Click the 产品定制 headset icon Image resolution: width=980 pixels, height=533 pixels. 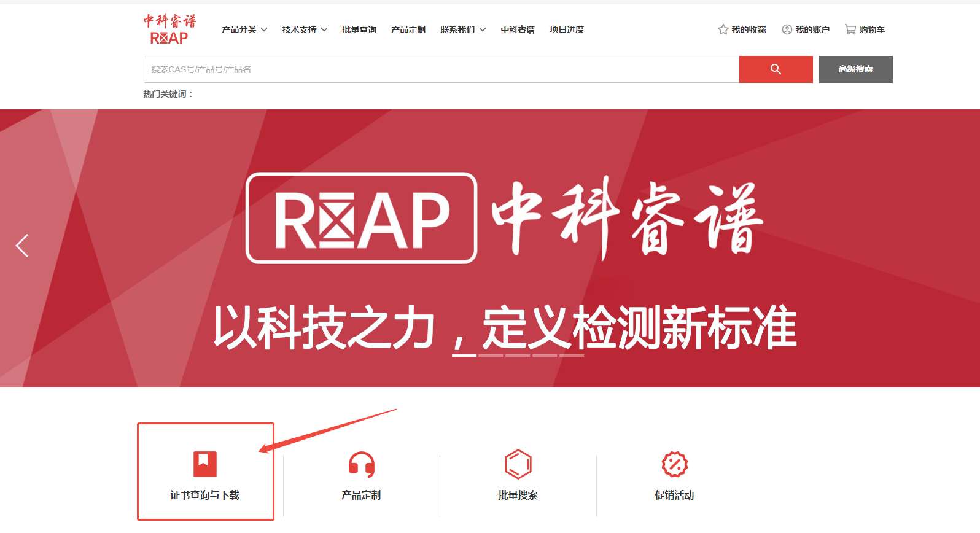click(x=362, y=464)
